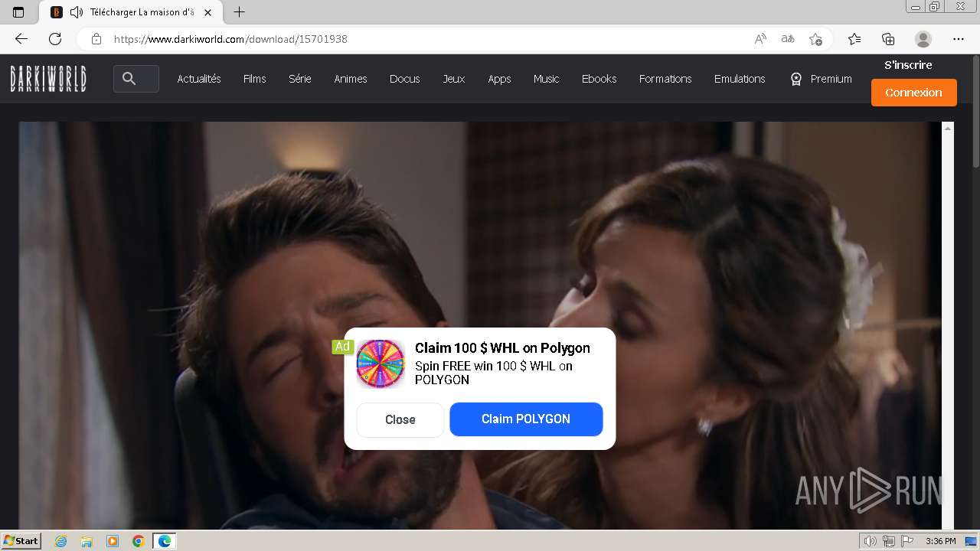Open the Ebooks section
This screenshot has height=551, width=980.
pos(599,79)
